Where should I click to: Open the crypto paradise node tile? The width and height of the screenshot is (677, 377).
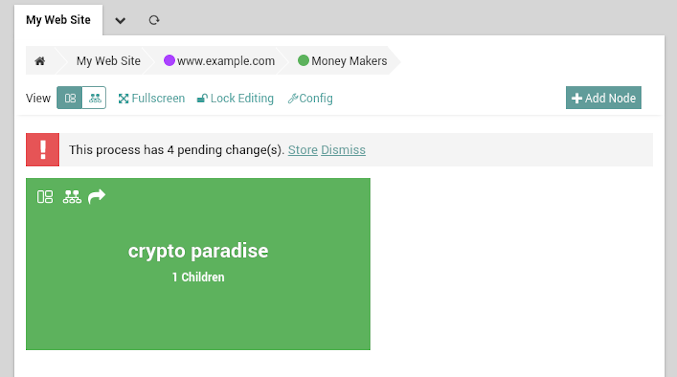pos(198,264)
